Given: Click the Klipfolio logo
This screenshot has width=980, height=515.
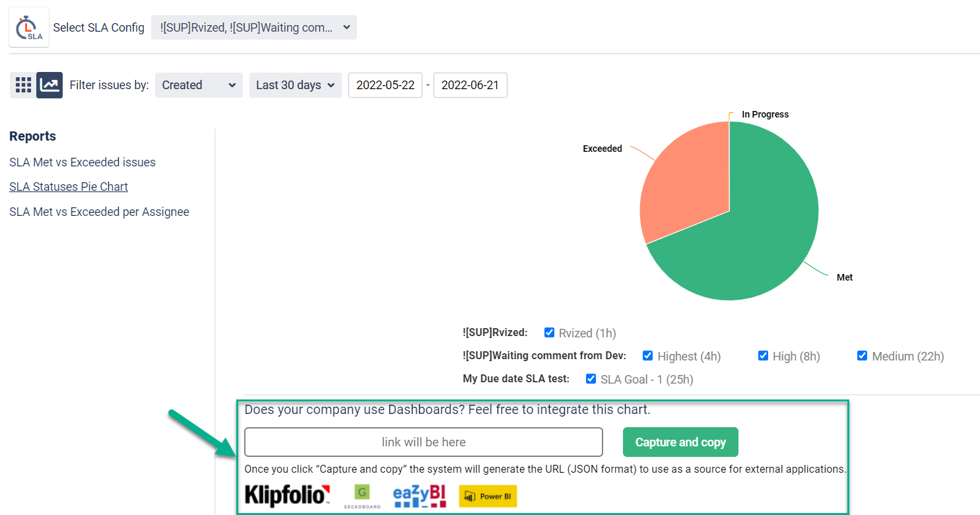Looking at the screenshot, I should (287, 495).
